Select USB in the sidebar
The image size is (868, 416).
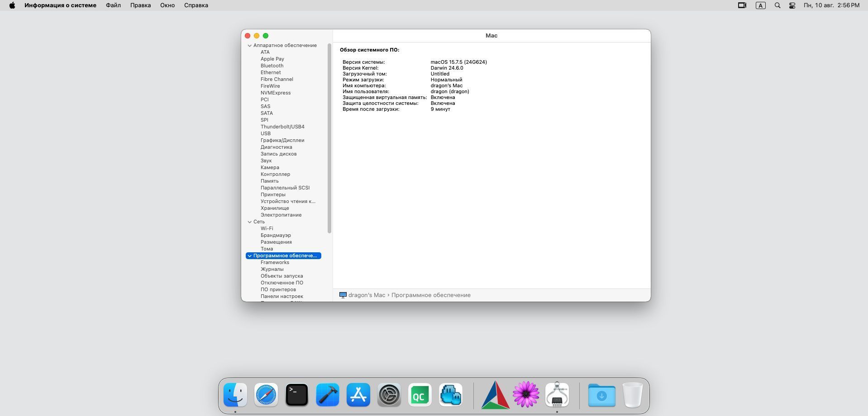pyautogui.click(x=266, y=134)
